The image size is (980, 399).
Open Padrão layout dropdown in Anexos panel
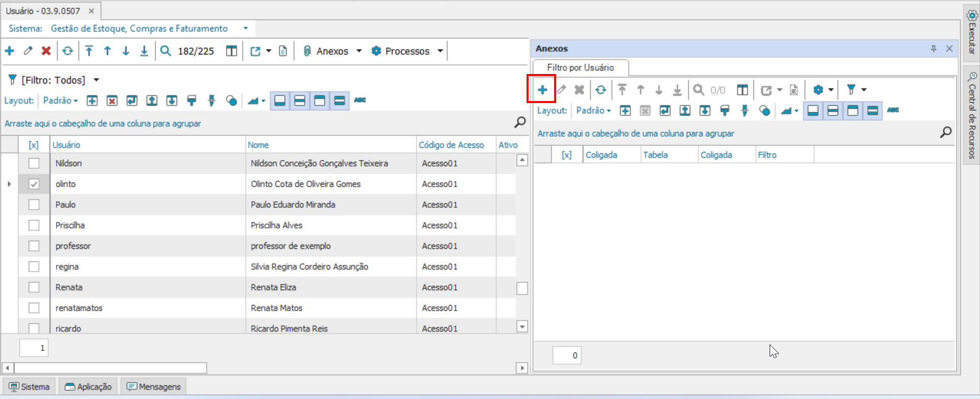(x=593, y=110)
